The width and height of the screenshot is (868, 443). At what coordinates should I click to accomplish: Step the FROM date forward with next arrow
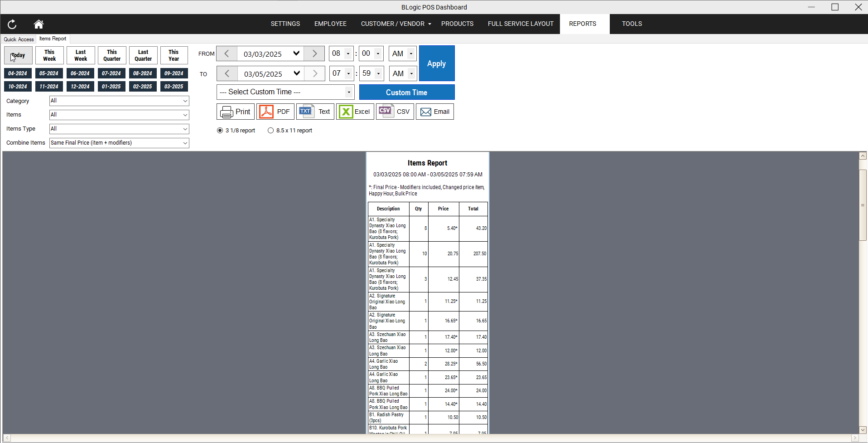313,53
